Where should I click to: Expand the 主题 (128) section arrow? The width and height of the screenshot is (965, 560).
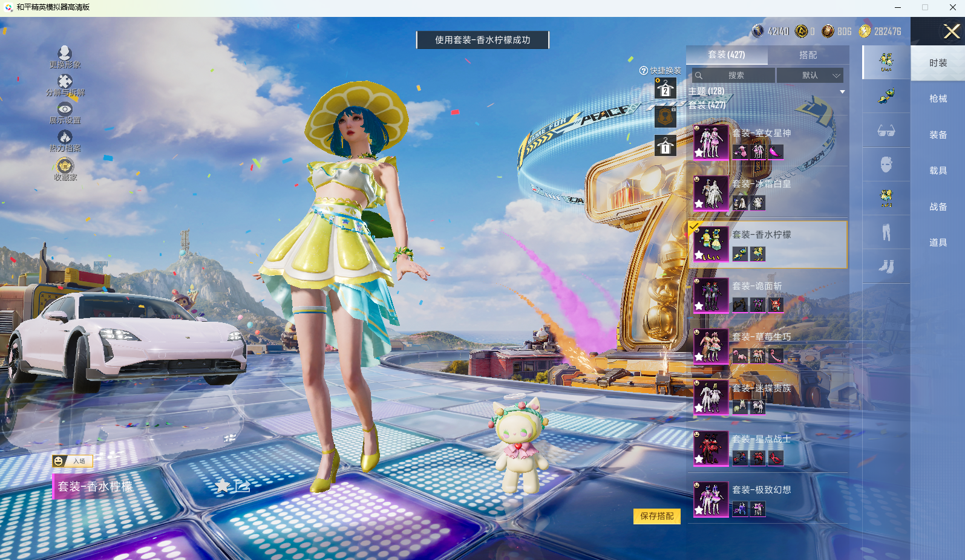click(842, 92)
